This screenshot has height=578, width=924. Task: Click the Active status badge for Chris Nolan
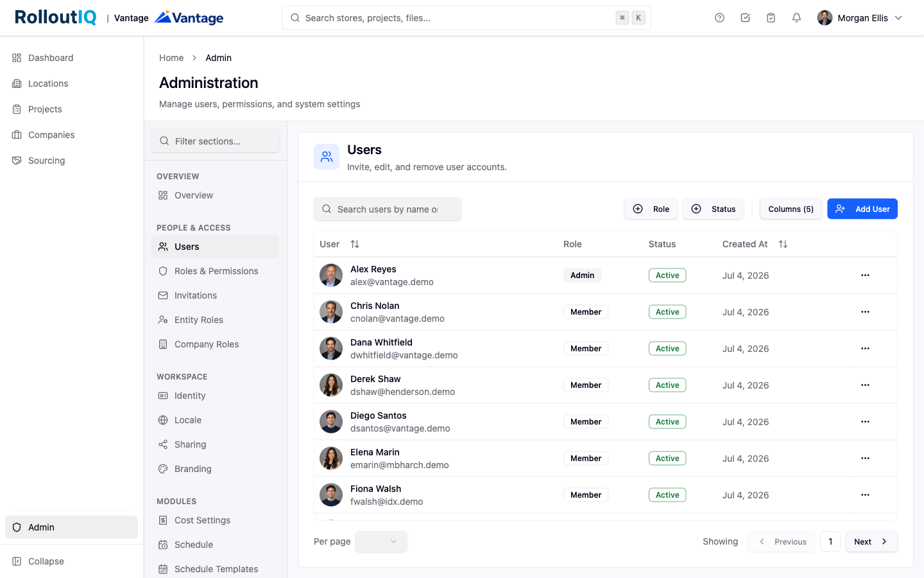[x=667, y=311]
